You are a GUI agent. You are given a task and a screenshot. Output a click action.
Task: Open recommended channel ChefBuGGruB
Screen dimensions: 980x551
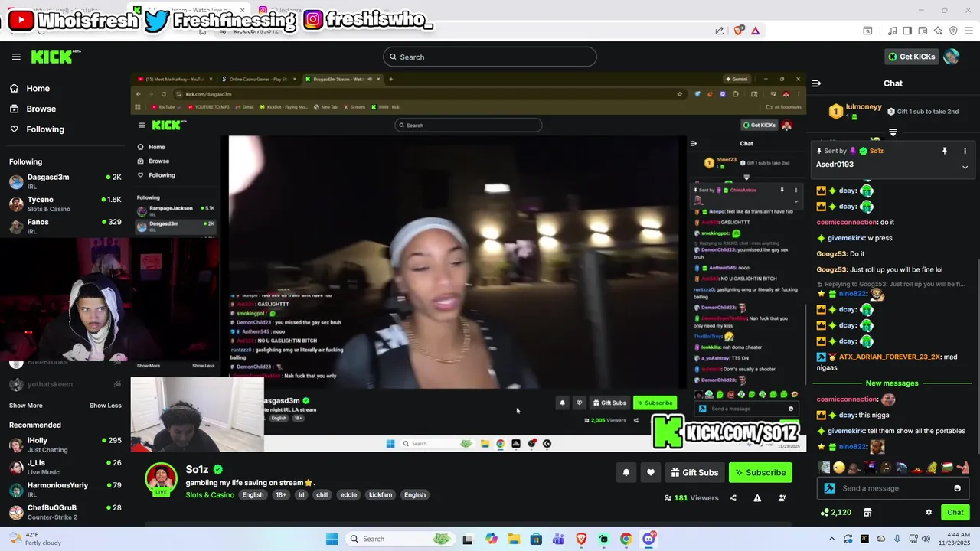(65, 511)
